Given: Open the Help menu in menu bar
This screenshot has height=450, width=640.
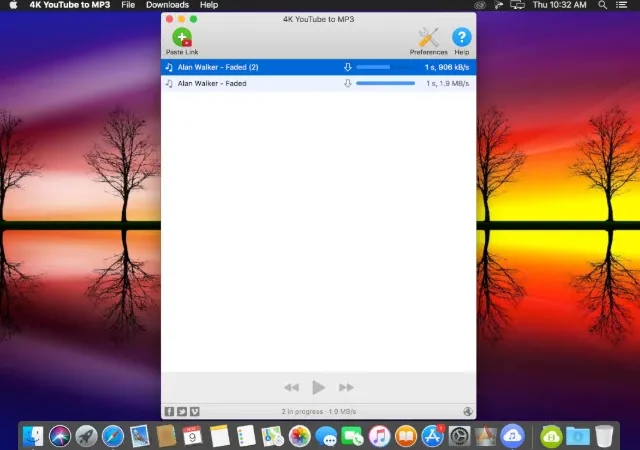Looking at the screenshot, I should pyautogui.click(x=209, y=5).
